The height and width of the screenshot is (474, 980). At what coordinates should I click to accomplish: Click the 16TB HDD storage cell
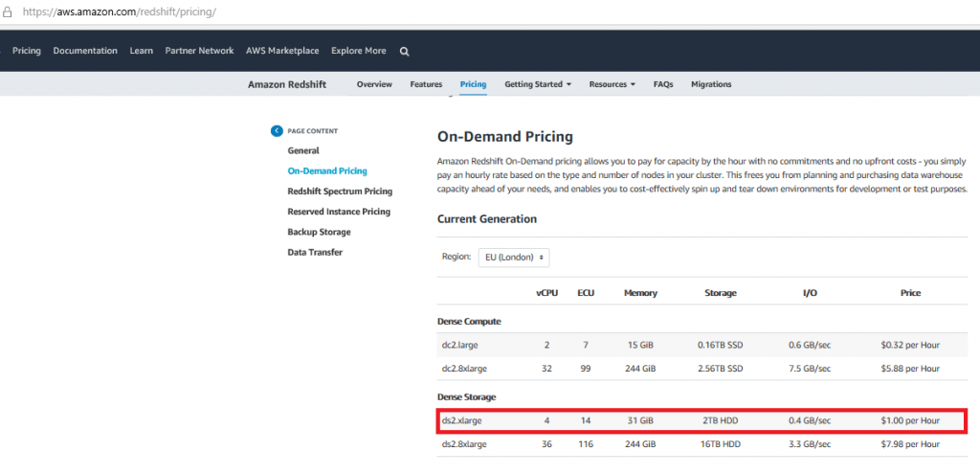pyautogui.click(x=721, y=444)
